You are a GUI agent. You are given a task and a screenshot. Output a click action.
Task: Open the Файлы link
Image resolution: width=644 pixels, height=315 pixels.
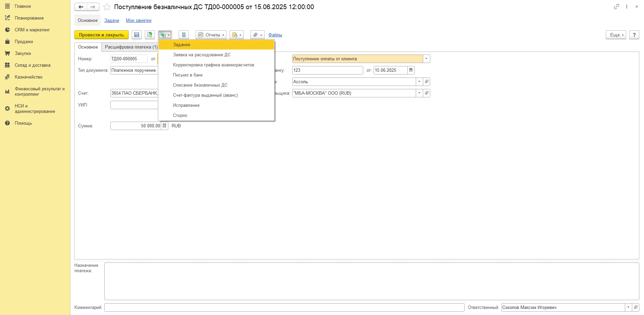275,35
